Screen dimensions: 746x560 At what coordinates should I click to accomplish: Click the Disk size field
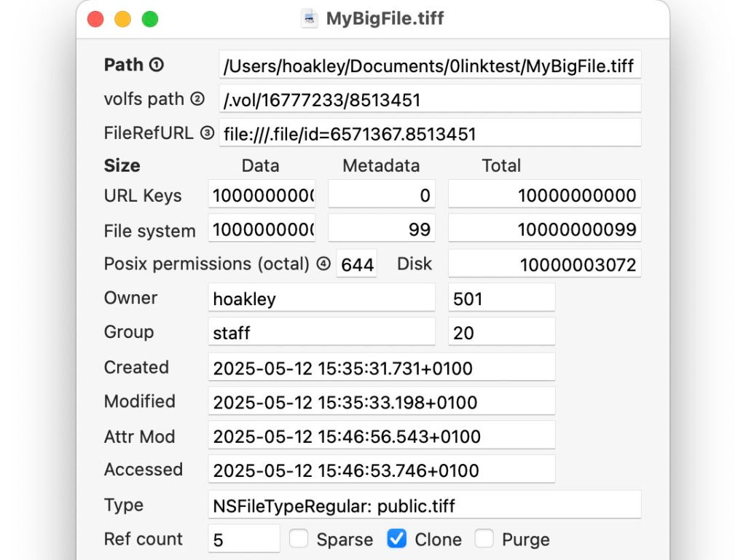click(x=544, y=264)
